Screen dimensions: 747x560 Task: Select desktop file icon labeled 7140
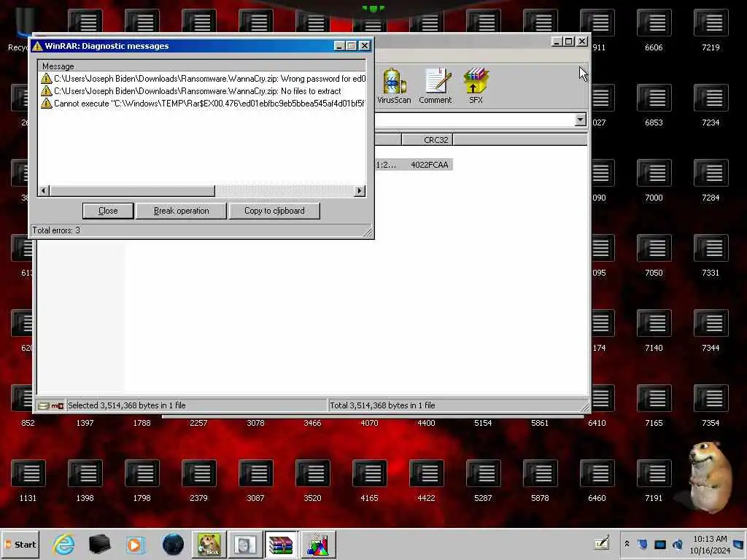[654, 332]
